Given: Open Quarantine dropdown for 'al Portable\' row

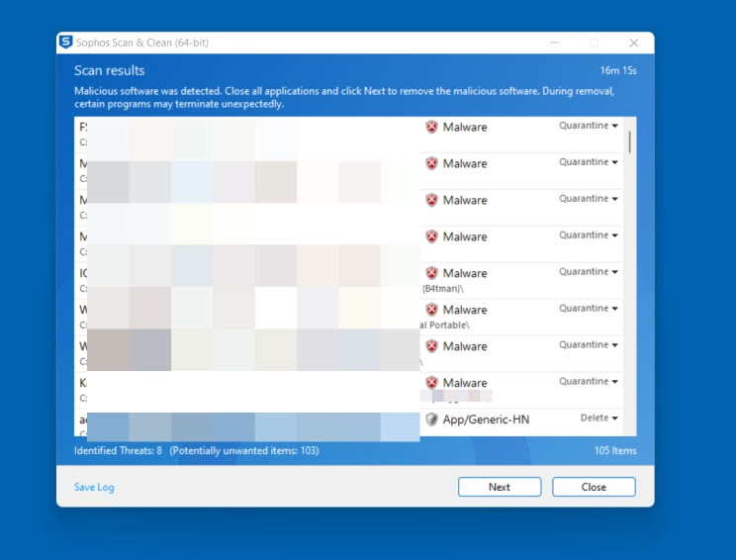Looking at the screenshot, I should 589,309.
